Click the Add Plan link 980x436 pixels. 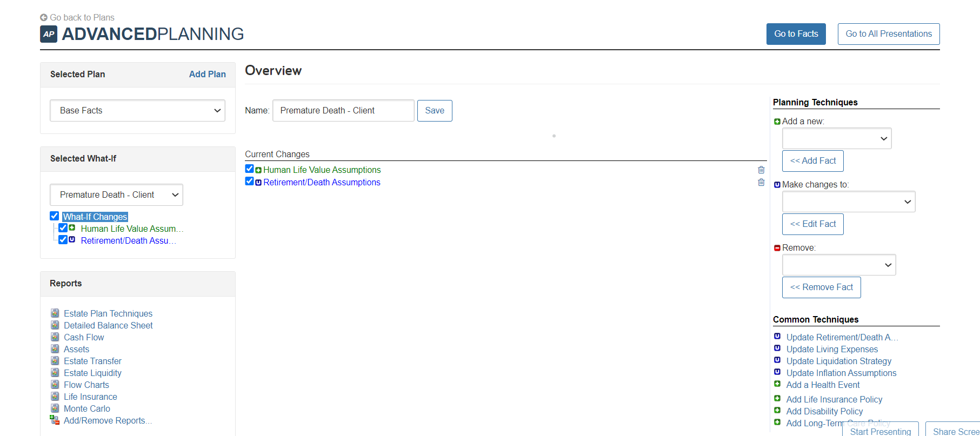(x=208, y=74)
